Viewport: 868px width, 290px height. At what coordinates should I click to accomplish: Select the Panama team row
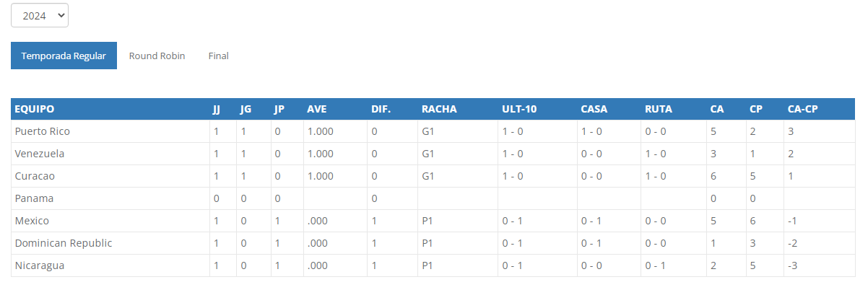coord(34,198)
